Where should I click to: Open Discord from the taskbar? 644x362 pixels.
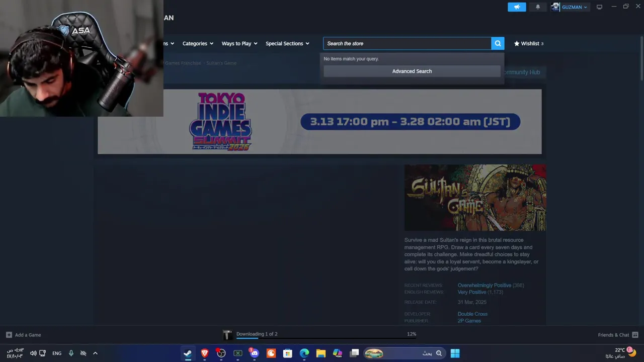[254, 353]
